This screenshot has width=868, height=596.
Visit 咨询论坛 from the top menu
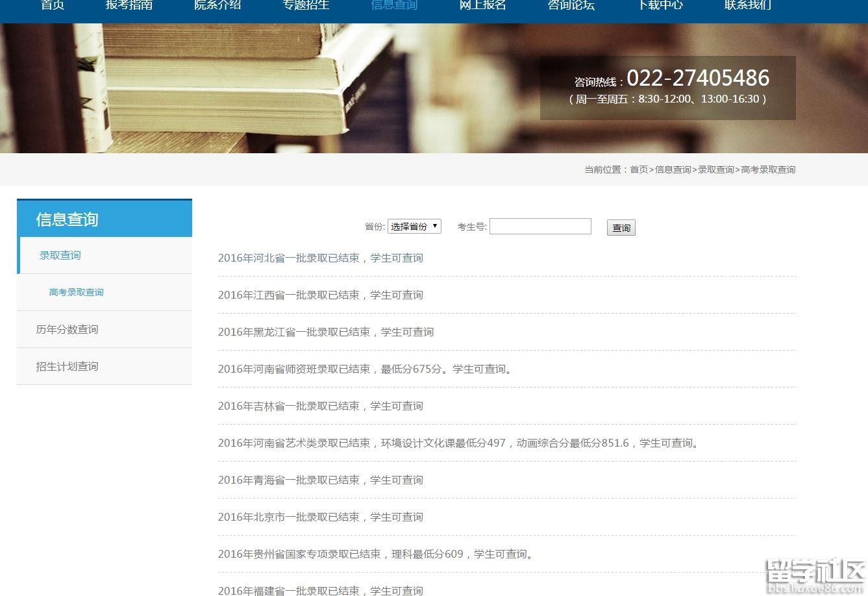(571, 5)
